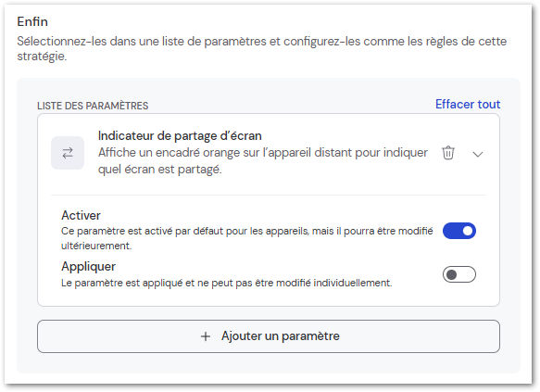Click the Effacer tout link
The image size is (540, 392).
tap(468, 104)
